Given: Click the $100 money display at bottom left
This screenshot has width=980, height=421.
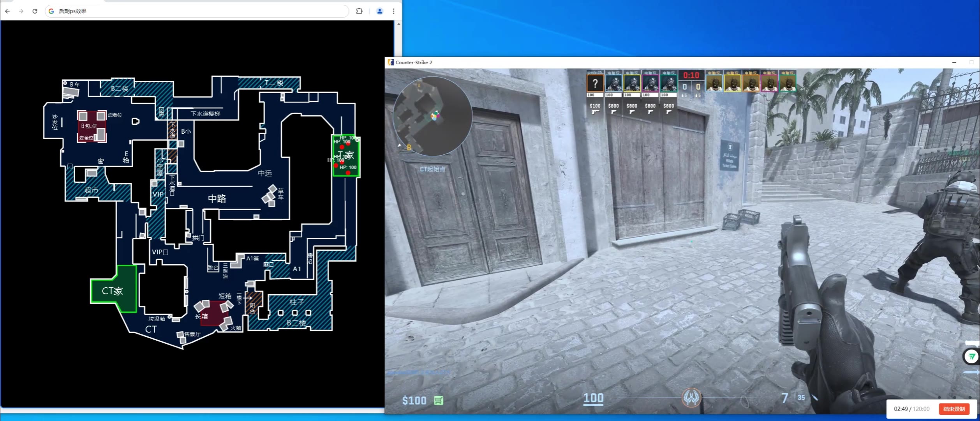Looking at the screenshot, I should [414, 400].
